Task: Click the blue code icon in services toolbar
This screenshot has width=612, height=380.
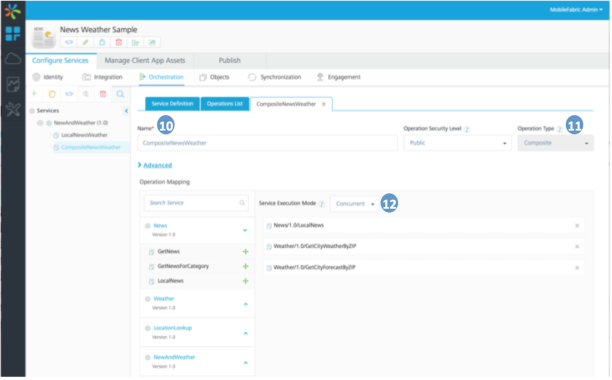Action: coord(69,94)
